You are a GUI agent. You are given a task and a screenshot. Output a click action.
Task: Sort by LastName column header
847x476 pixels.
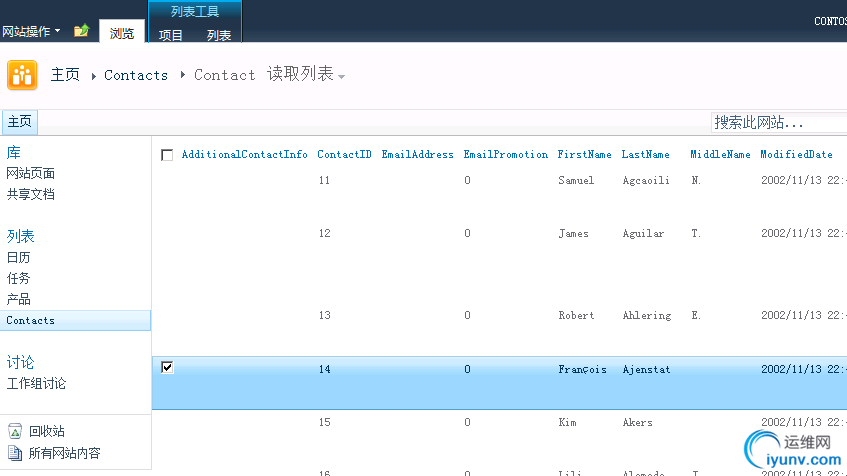[x=646, y=155]
